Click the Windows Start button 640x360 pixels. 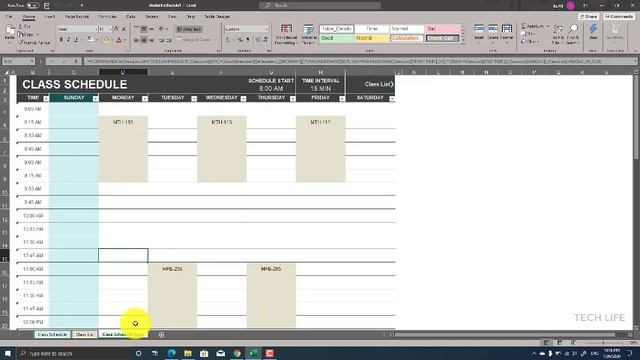click(8, 353)
